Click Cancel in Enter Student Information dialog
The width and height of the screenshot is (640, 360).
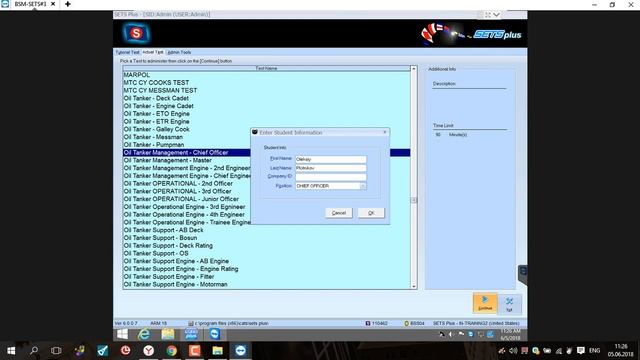339,213
